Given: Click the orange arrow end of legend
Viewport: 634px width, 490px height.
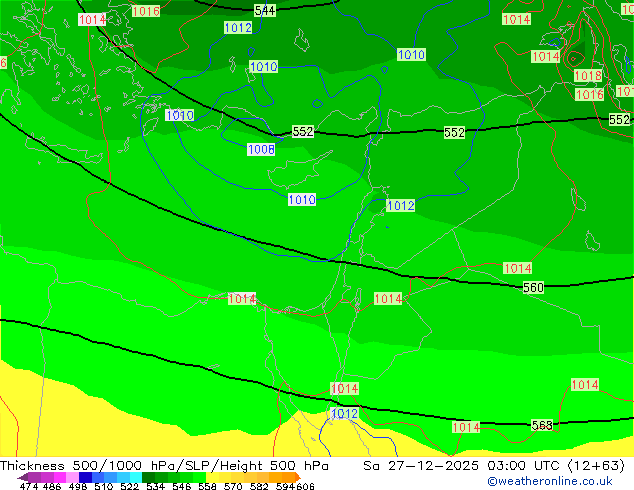Looking at the screenshot, I should 298,477.
